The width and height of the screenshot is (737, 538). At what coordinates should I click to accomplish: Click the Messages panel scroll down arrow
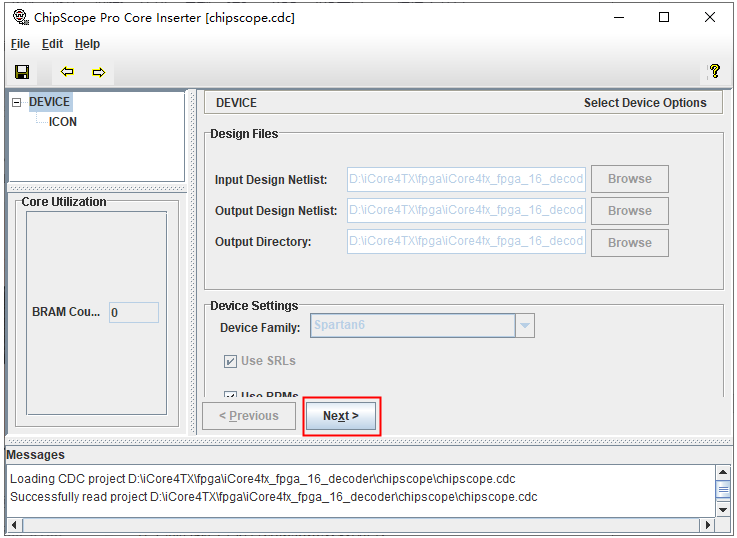[x=723, y=509]
